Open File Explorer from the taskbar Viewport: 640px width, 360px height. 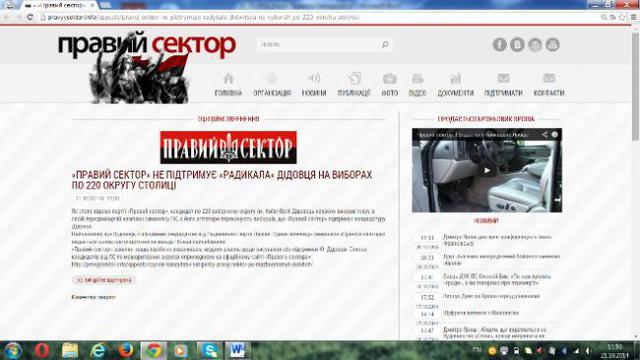pos(70,351)
